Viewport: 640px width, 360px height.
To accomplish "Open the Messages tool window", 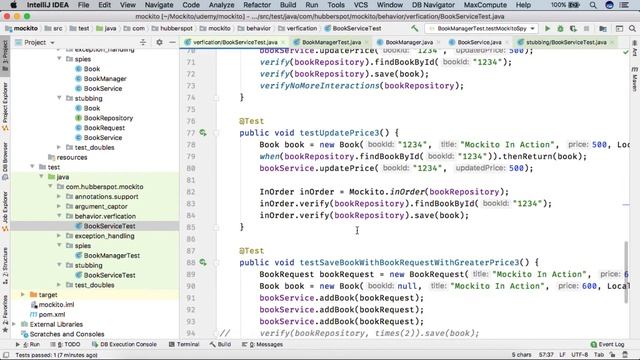I will click(262, 344).
